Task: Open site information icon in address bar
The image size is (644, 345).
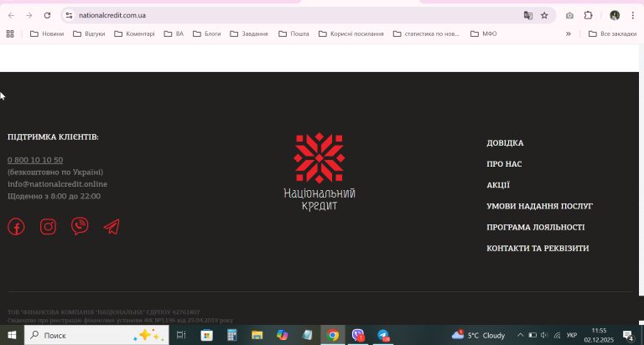Action: click(69, 15)
